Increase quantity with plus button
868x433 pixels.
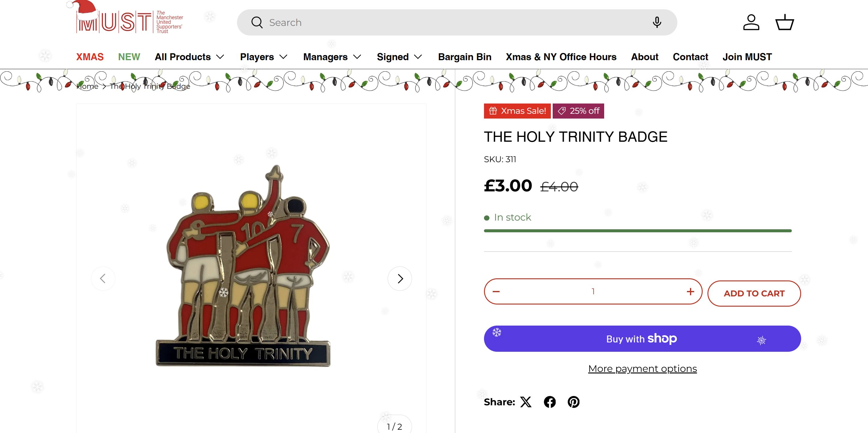pos(690,292)
